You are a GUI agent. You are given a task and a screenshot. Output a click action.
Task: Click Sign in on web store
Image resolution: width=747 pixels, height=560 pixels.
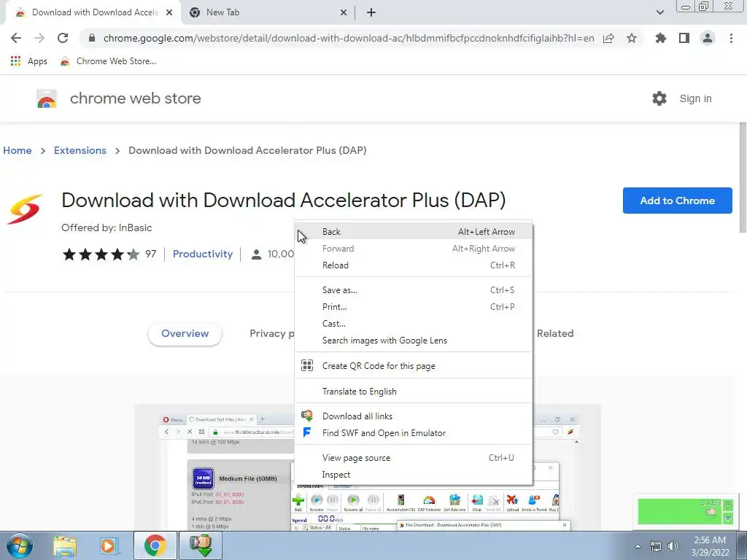click(695, 98)
